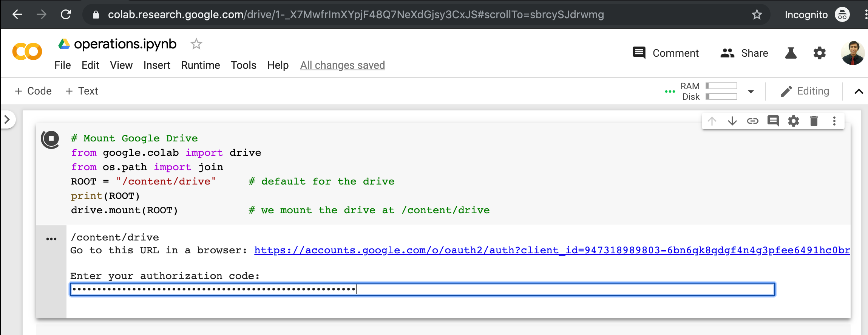Add a new Text cell
Image resolution: width=868 pixels, height=335 pixels.
[x=82, y=91]
